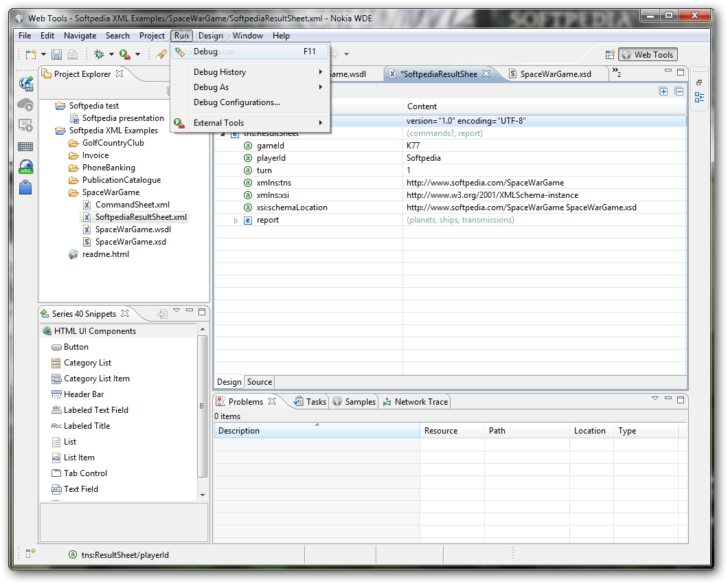Select SpaceWarGame.wsdl in Project Explorer
The width and height of the screenshot is (728, 584).
(133, 229)
